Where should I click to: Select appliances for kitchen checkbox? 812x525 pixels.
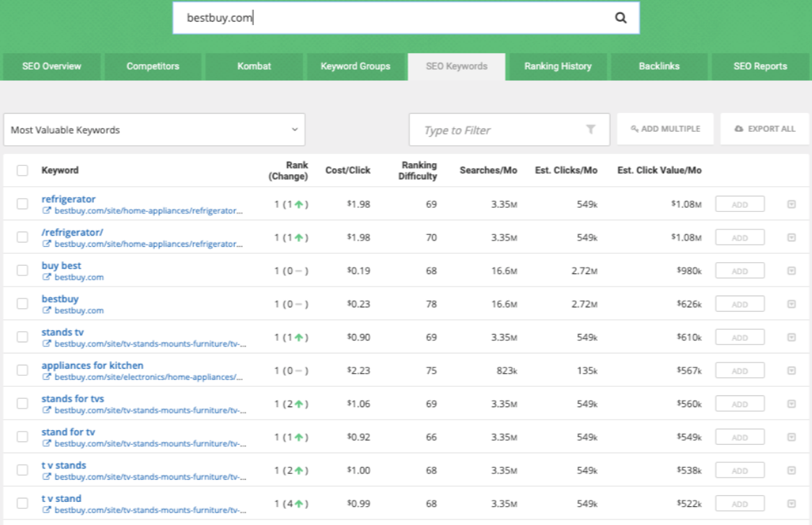(22, 370)
